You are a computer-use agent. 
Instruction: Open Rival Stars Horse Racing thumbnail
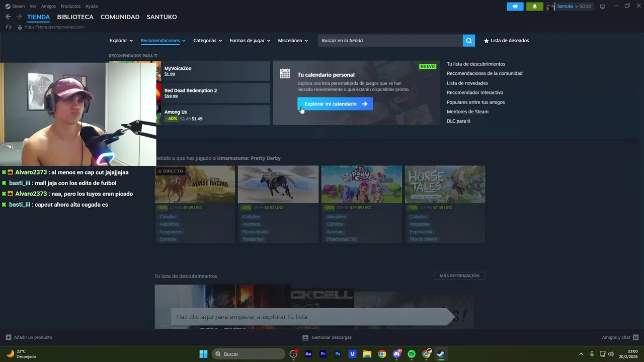[195, 185]
